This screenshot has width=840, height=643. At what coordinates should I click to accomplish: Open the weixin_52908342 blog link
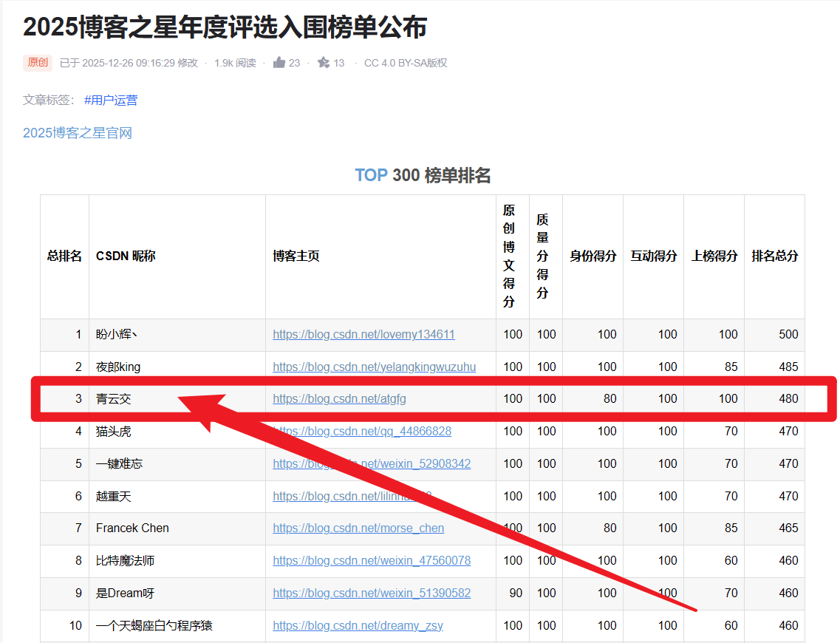[372, 463]
